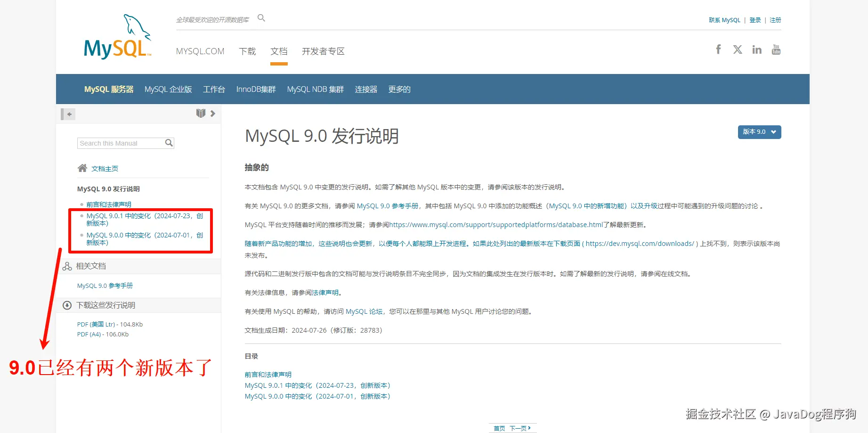Click the MySQL dolphin logo
The image size is (868, 433).
(118, 36)
